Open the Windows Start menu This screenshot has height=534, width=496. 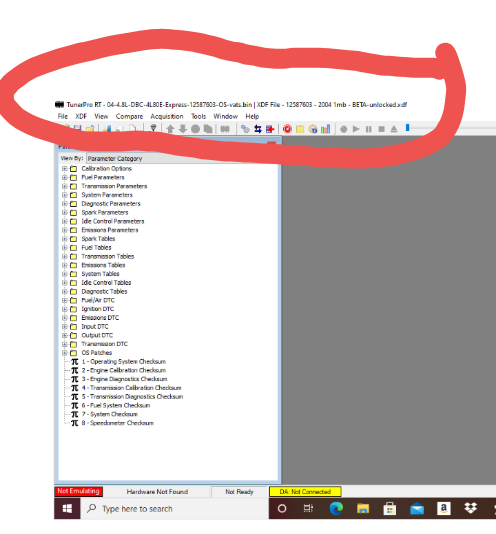coord(67,509)
